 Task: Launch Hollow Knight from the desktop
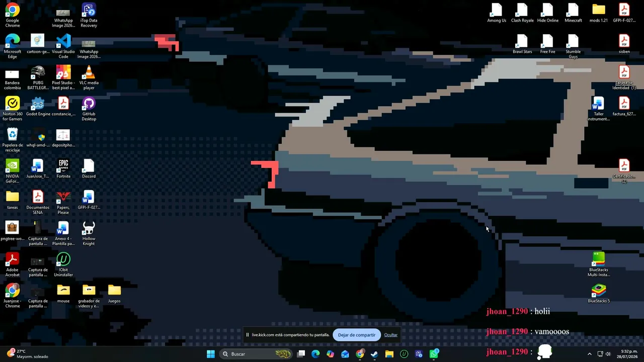(x=89, y=234)
